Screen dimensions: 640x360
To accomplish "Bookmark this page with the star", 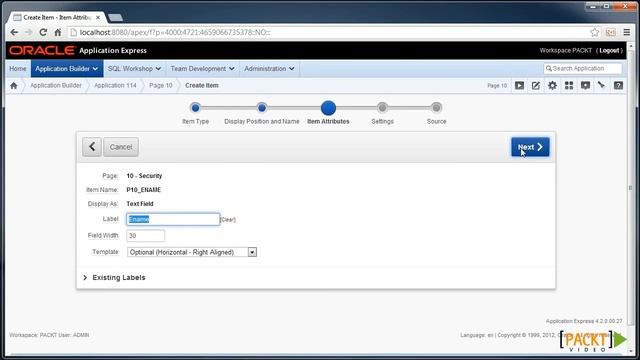I will 595,32.
